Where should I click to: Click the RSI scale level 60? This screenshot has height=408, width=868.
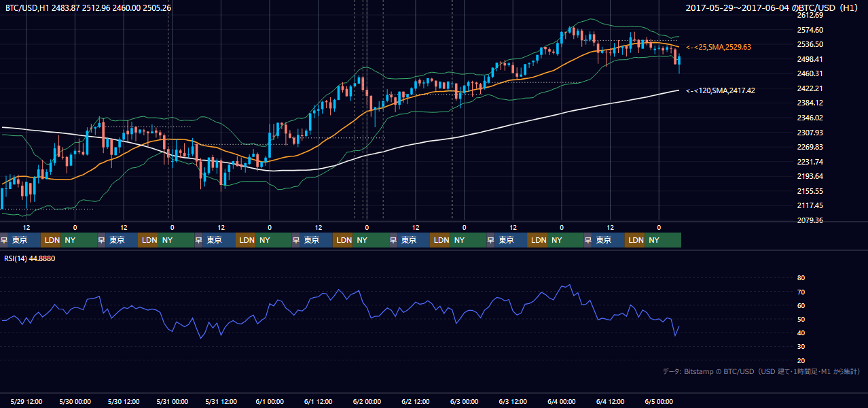click(801, 305)
